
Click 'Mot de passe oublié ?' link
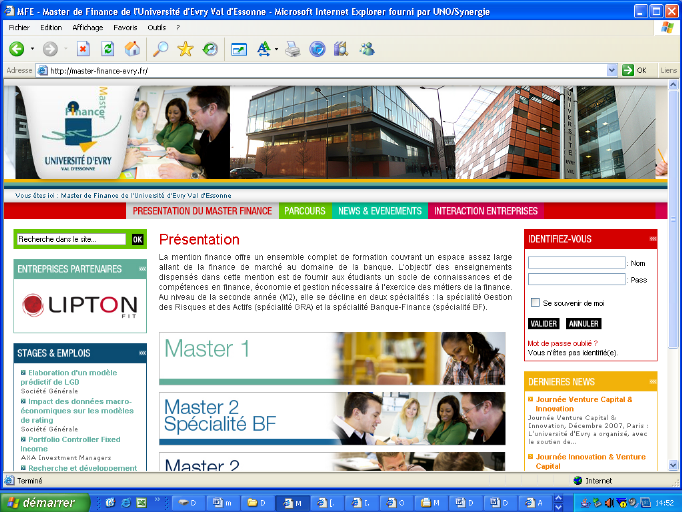coord(563,343)
